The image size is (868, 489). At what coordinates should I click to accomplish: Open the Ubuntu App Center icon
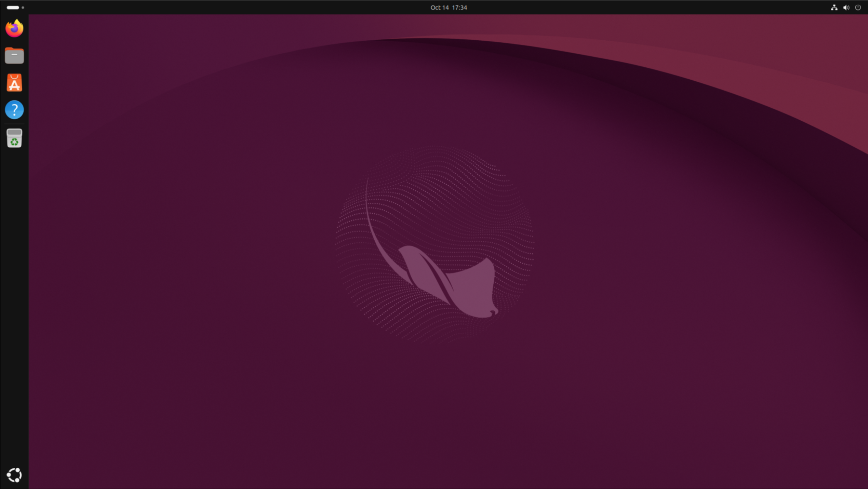coord(14,83)
